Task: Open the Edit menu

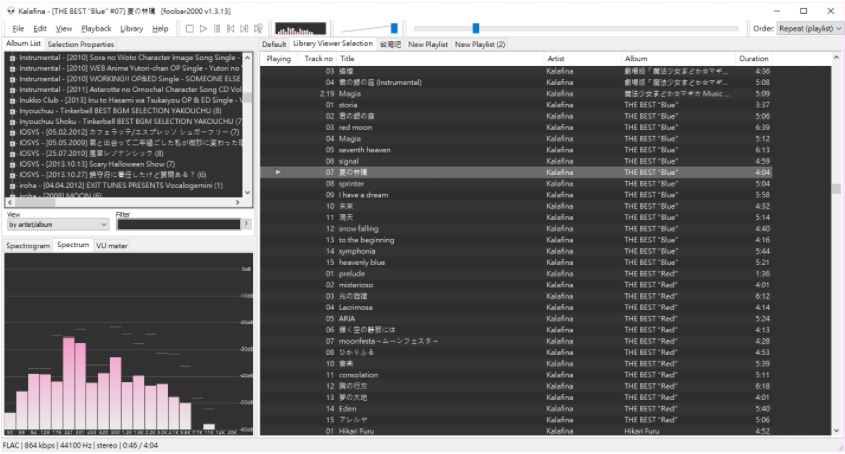Action: [40, 29]
